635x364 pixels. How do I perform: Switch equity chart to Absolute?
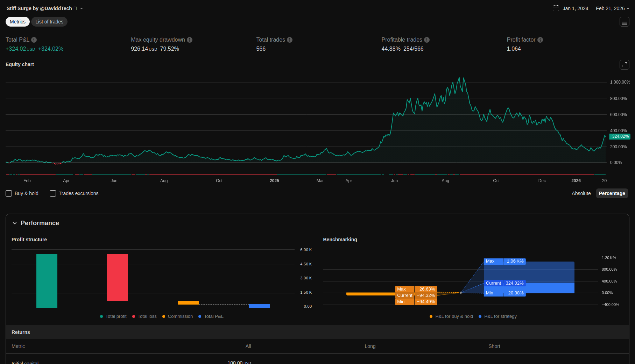(581, 193)
